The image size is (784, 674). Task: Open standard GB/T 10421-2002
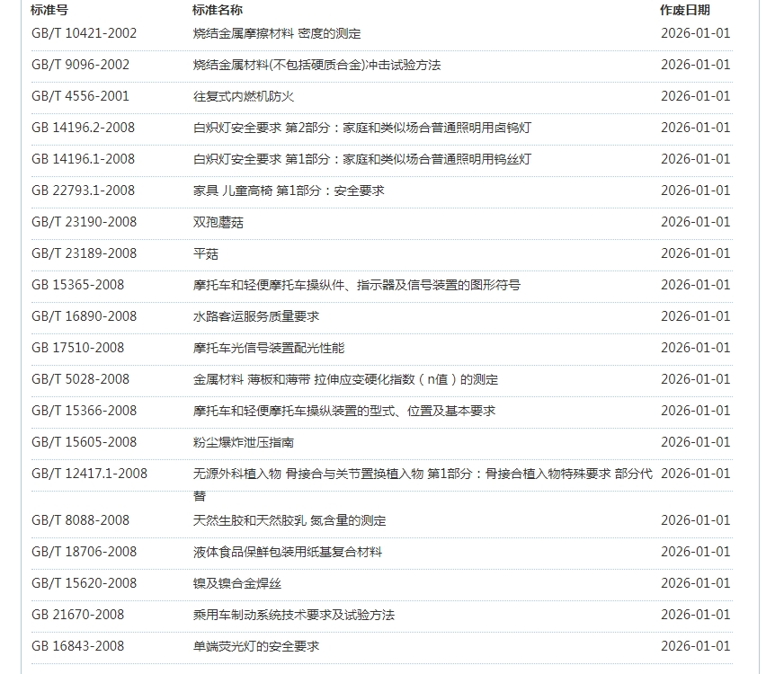click(84, 33)
